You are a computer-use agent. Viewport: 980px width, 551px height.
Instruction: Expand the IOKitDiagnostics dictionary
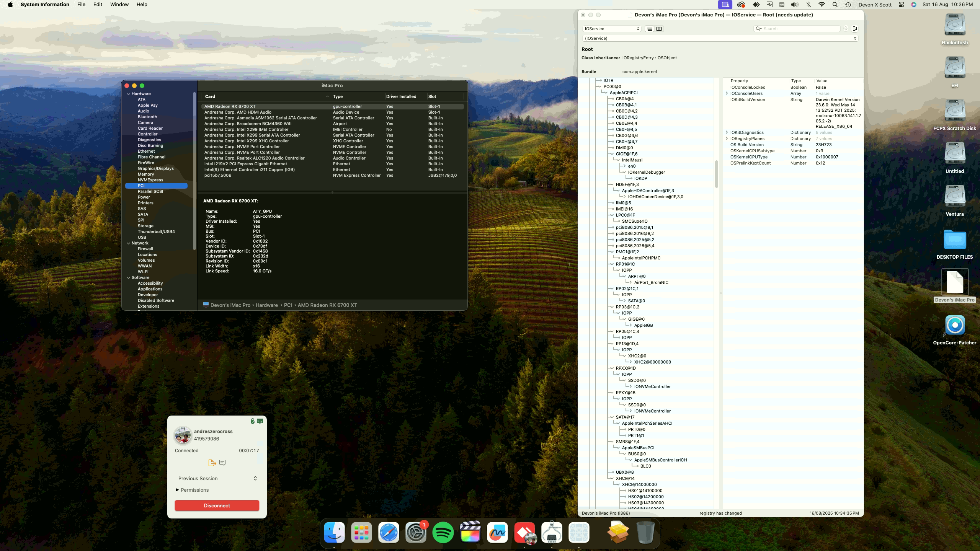[727, 132]
